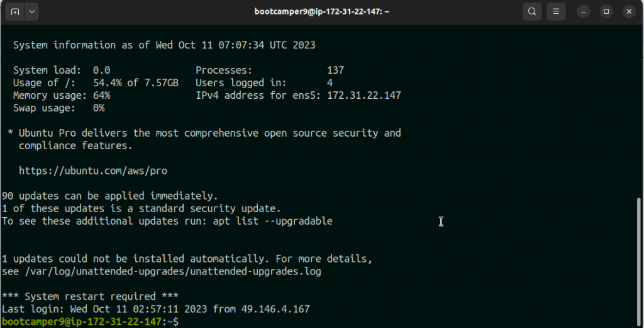
Task: Click the Memory usage 64% value
Action: click(x=101, y=95)
